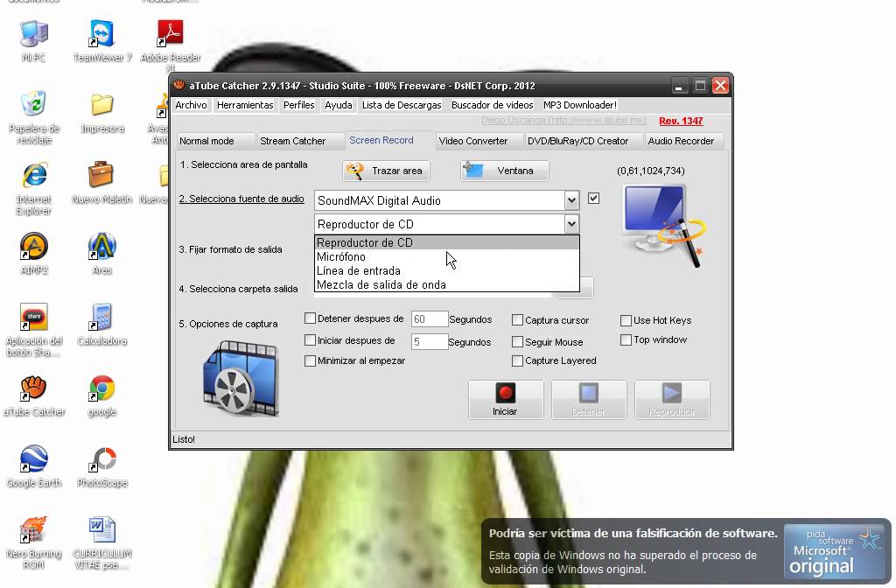The image size is (896, 588).
Task: Launch Internet Explorer from desktop
Action: click(34, 189)
